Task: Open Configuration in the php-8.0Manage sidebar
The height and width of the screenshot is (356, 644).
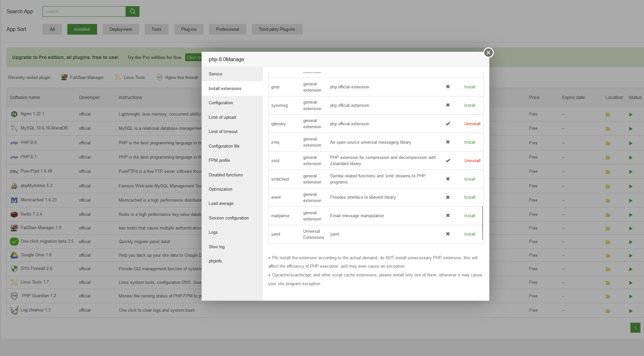Action: (221, 103)
